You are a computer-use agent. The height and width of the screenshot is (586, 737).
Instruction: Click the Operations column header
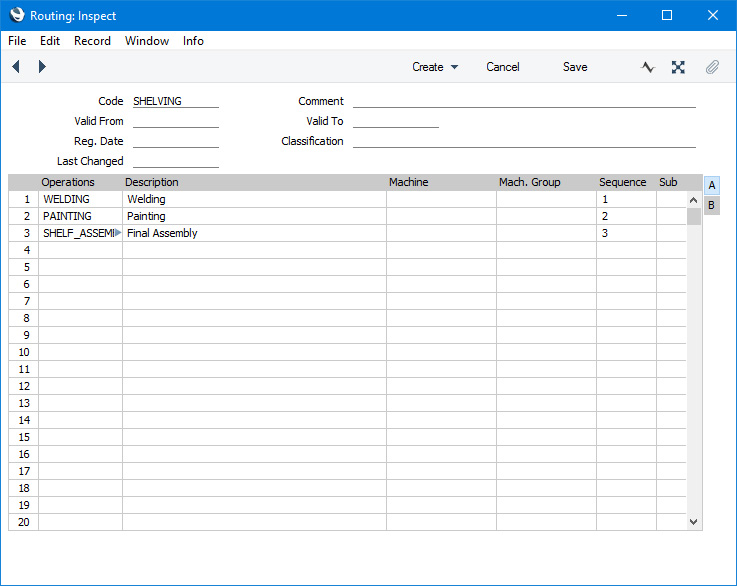coord(68,182)
